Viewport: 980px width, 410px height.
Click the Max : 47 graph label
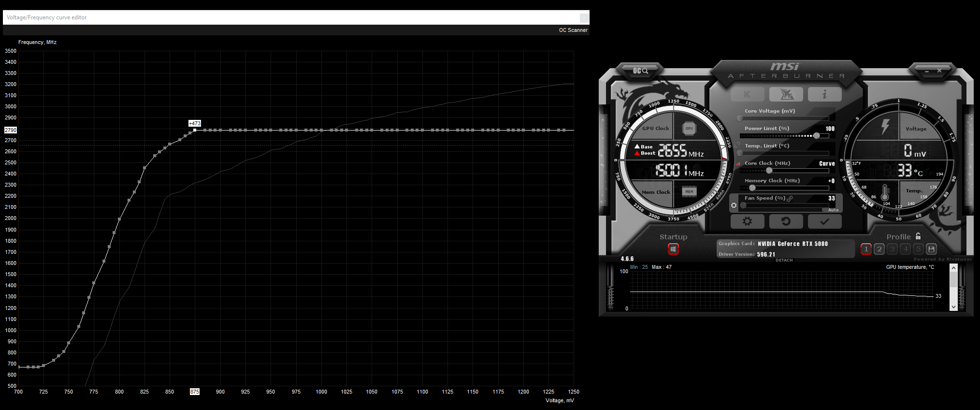(x=662, y=267)
